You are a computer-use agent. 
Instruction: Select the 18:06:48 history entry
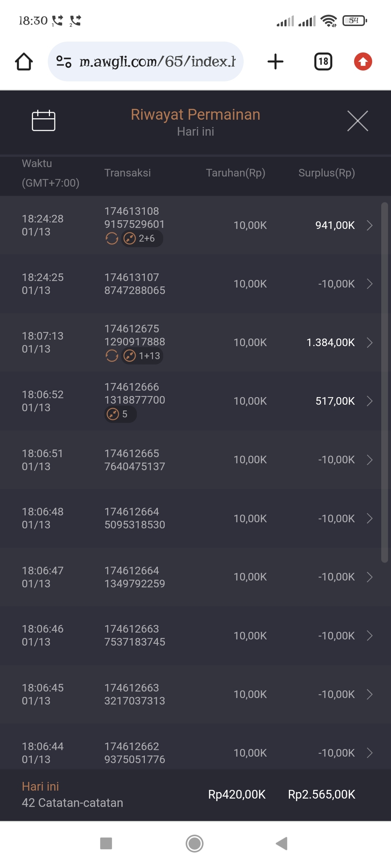[x=195, y=518]
